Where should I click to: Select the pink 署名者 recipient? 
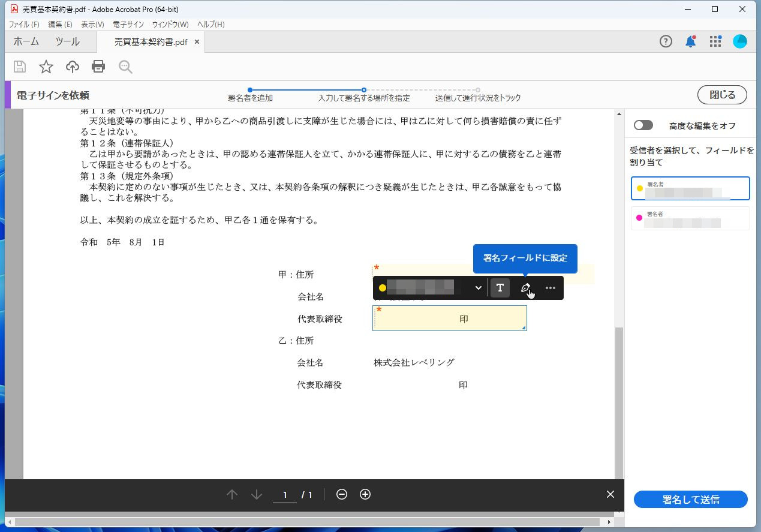pyautogui.click(x=690, y=218)
